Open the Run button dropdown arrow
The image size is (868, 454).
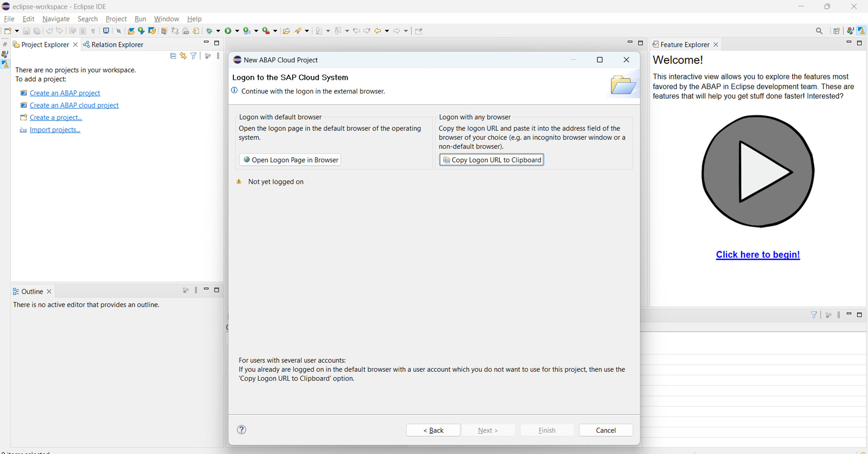pos(237,31)
